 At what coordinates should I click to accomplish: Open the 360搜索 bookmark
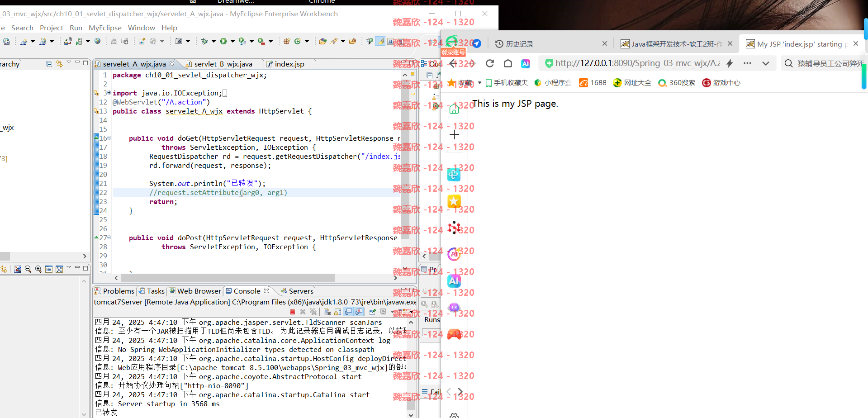pyautogui.click(x=677, y=83)
